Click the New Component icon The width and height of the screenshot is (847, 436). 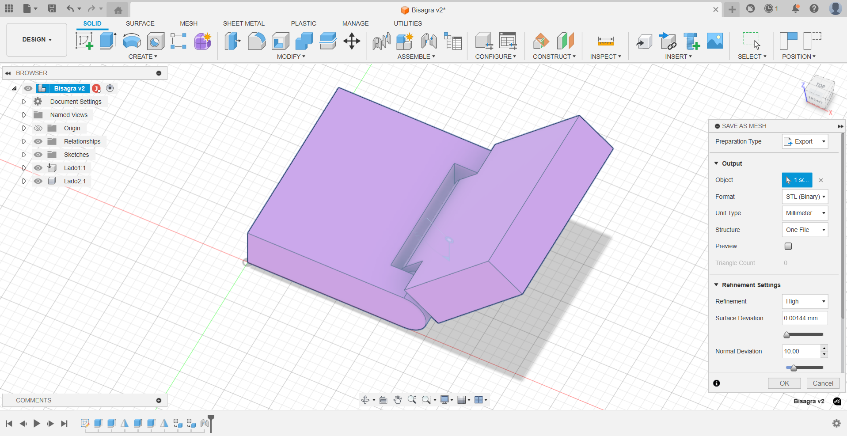tap(405, 41)
